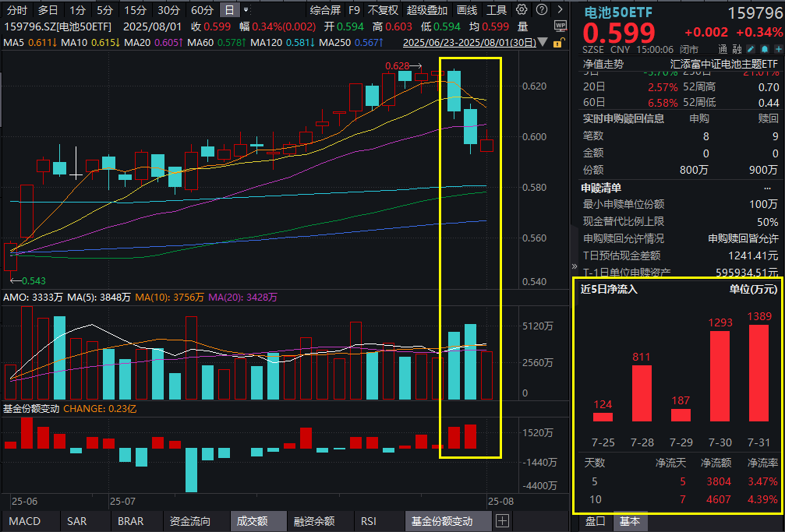Open the date range dropdown triangle
The height and width of the screenshot is (532, 785).
pyautogui.click(x=542, y=43)
